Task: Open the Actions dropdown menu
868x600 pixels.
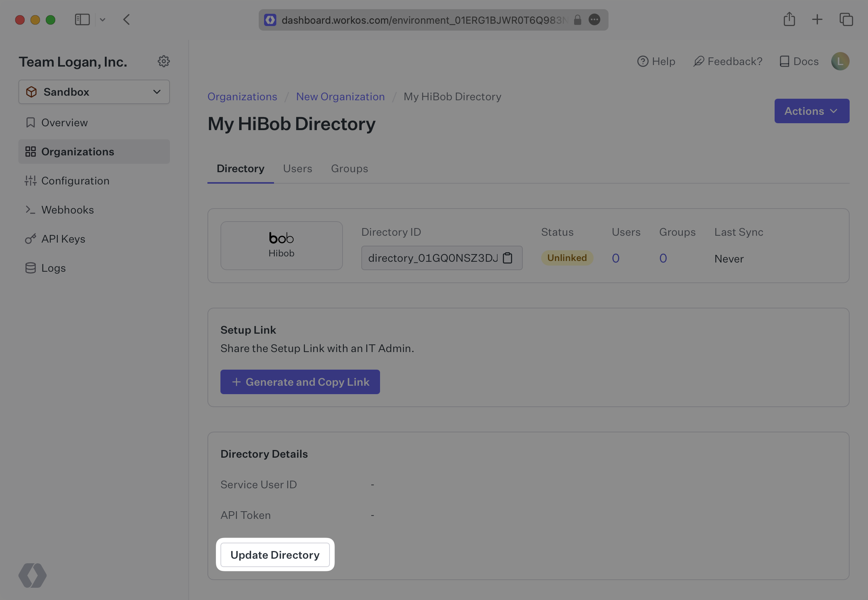Action: [812, 111]
